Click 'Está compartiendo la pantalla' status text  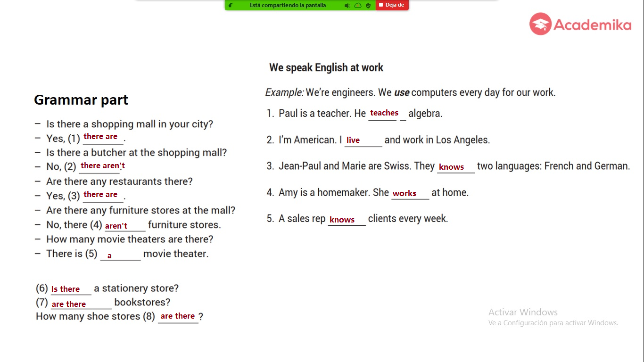point(288,5)
